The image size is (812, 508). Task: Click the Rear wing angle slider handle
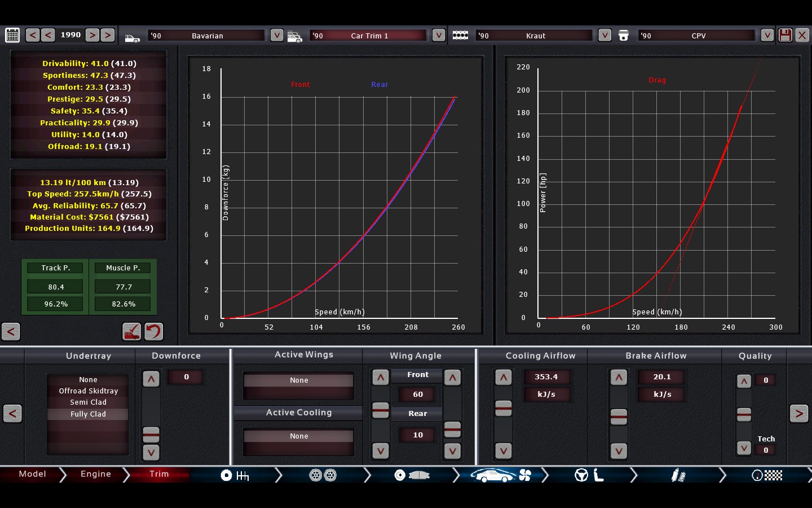[452, 430]
